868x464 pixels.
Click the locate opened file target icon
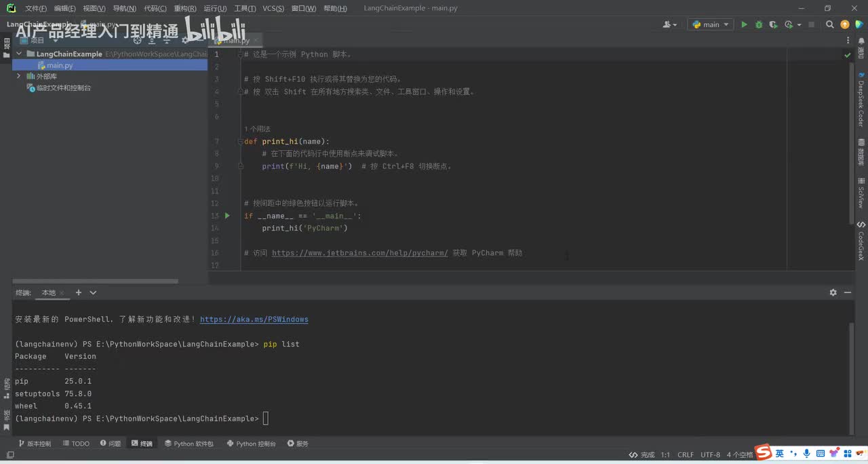coord(138,40)
